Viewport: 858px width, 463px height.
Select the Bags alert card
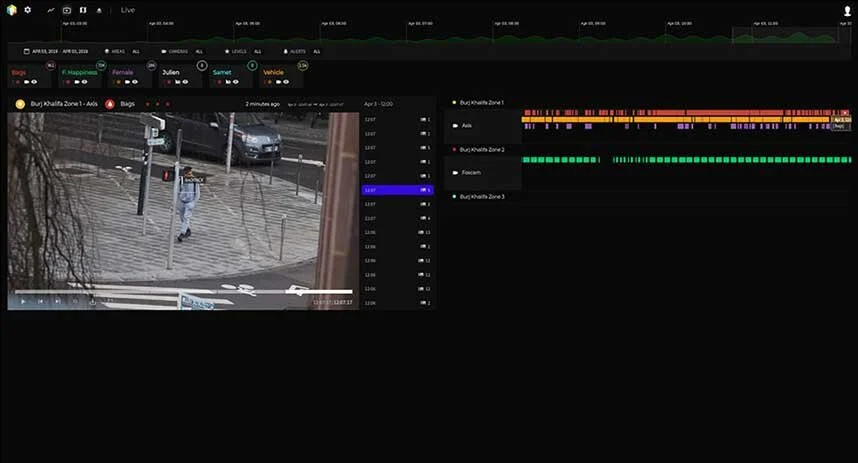(x=31, y=76)
